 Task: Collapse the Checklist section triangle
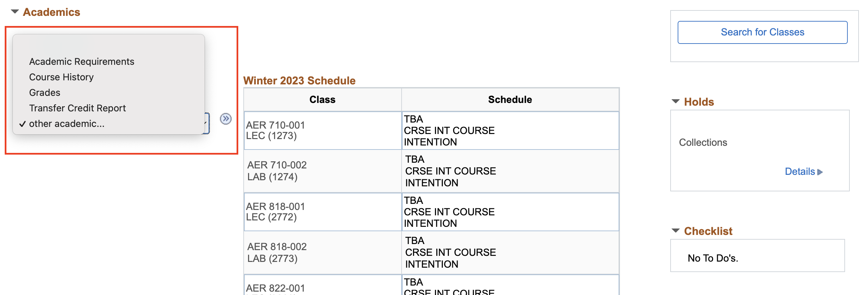(676, 231)
